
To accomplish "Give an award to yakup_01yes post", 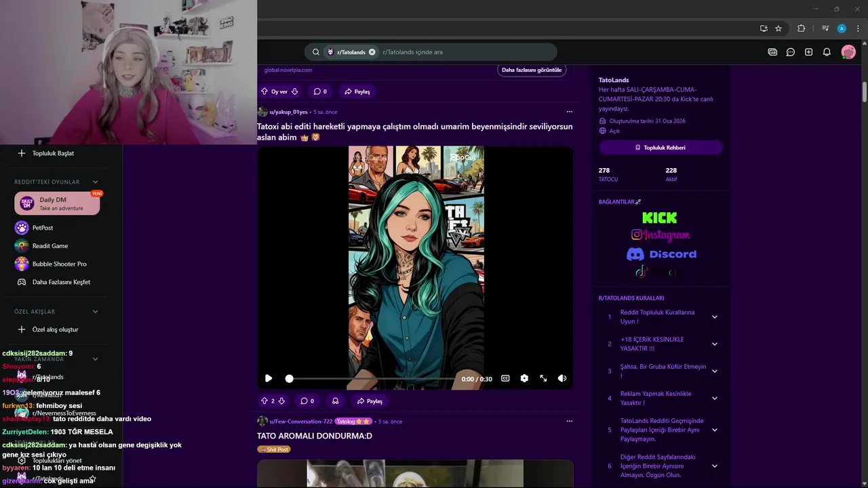I will tap(335, 401).
